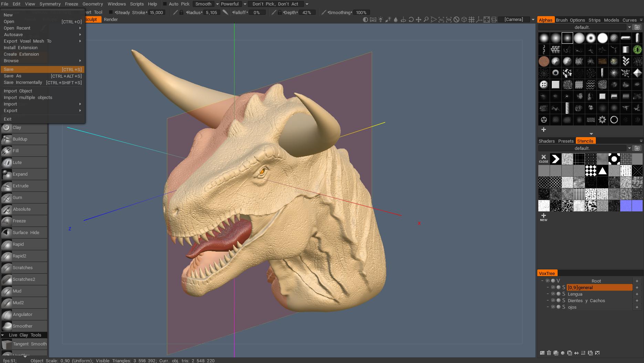The height and width of the screenshot is (363, 644).
Task: Select the Absolute tool
Action: [x=24, y=209]
